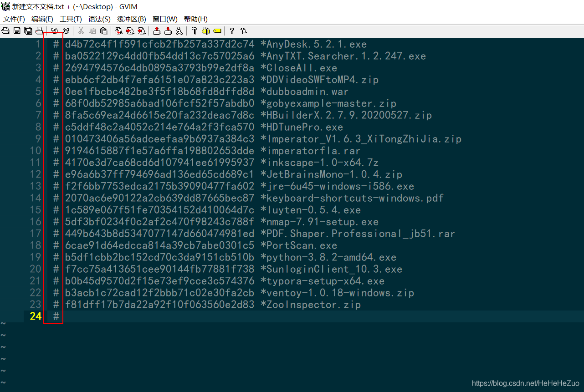Click the Find Help search icon
Screen dimensions: 584x392
(244, 31)
